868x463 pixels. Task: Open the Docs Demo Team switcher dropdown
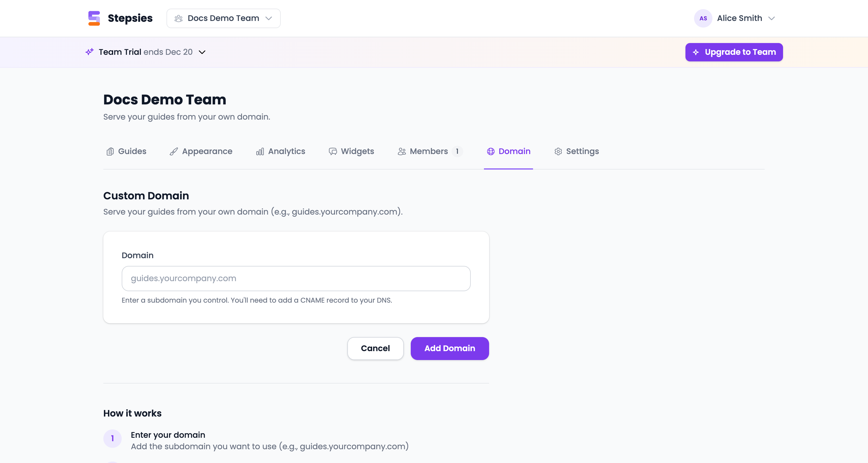223,18
